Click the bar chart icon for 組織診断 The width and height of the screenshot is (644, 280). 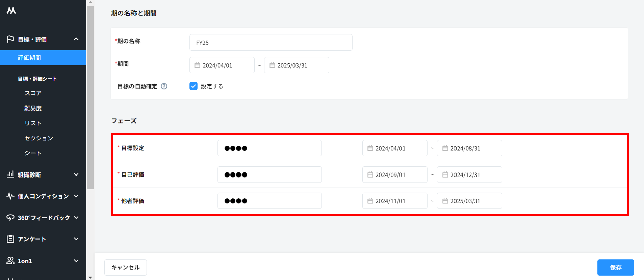coord(10,174)
